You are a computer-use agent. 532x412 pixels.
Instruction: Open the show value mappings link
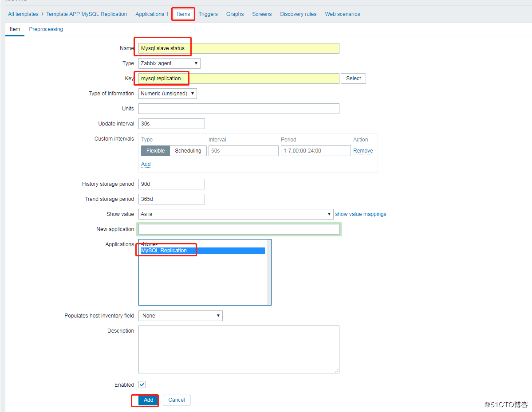click(x=361, y=214)
